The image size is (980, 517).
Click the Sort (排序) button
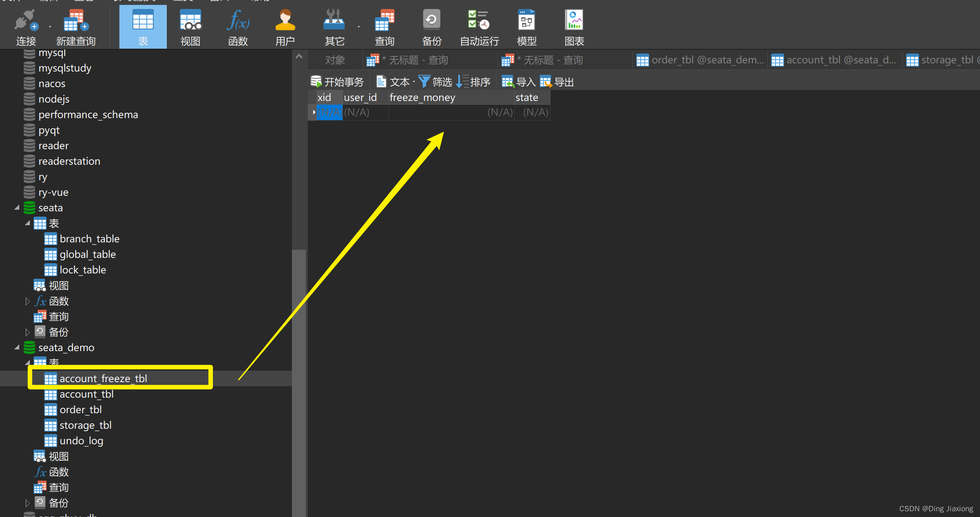(x=473, y=82)
